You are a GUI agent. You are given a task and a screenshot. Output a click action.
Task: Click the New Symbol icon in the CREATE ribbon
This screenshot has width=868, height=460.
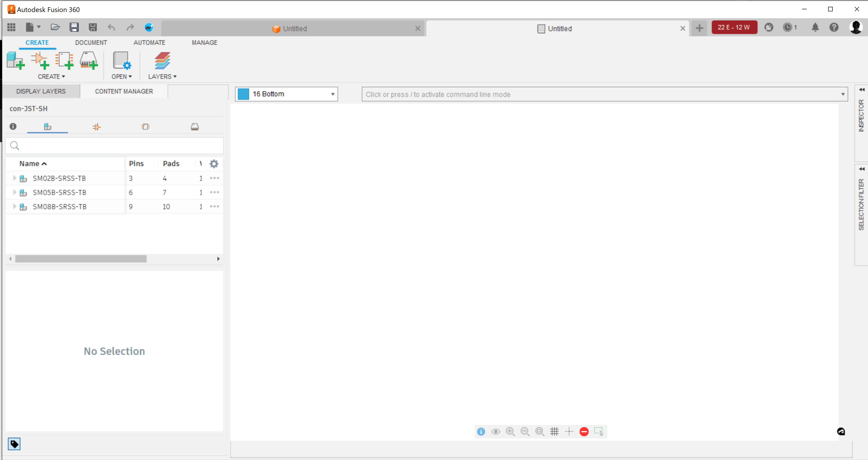coord(40,61)
